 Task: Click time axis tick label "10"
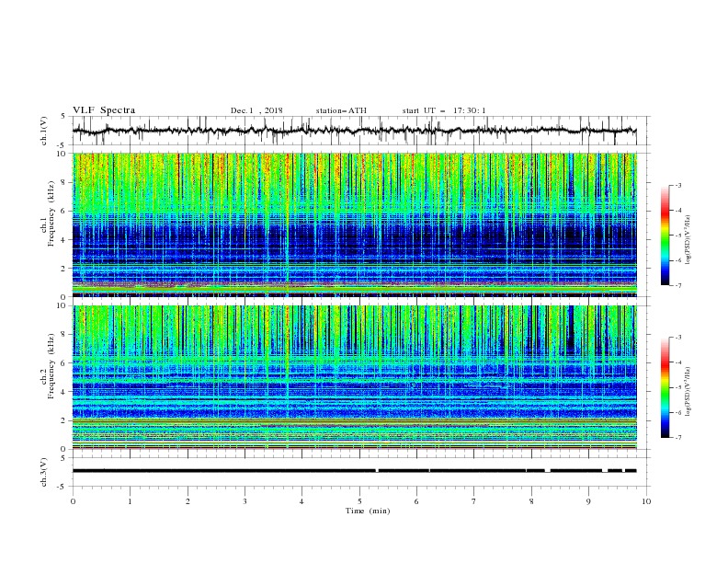[x=646, y=501]
